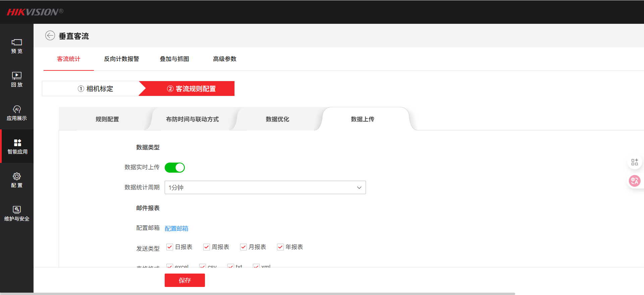The height and width of the screenshot is (295, 644).
Task: Open the 预览 live view icon
Action: (17, 43)
